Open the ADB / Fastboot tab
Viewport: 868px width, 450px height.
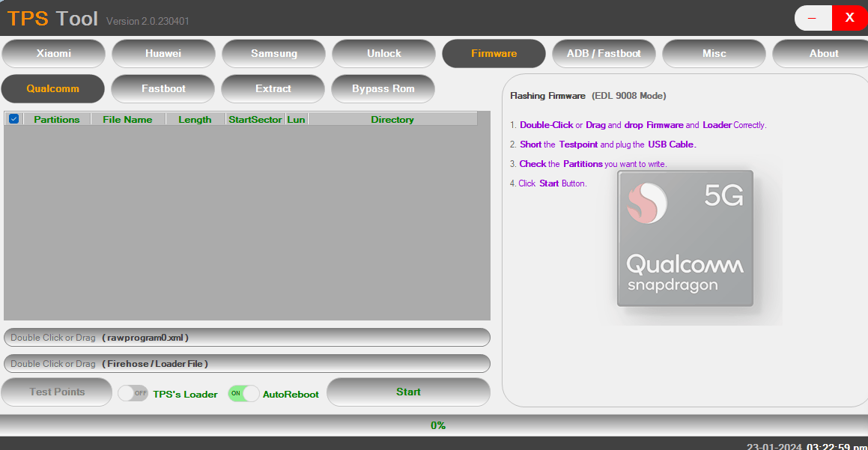click(x=604, y=54)
